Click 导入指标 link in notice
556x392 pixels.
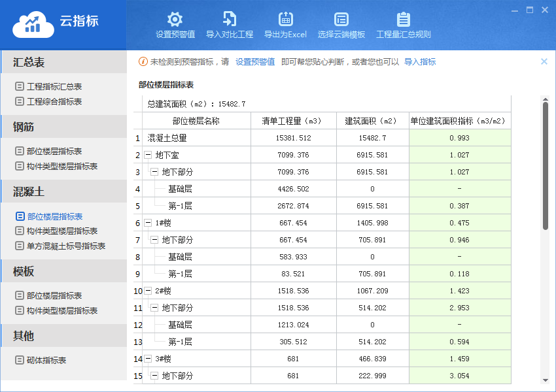(420, 62)
